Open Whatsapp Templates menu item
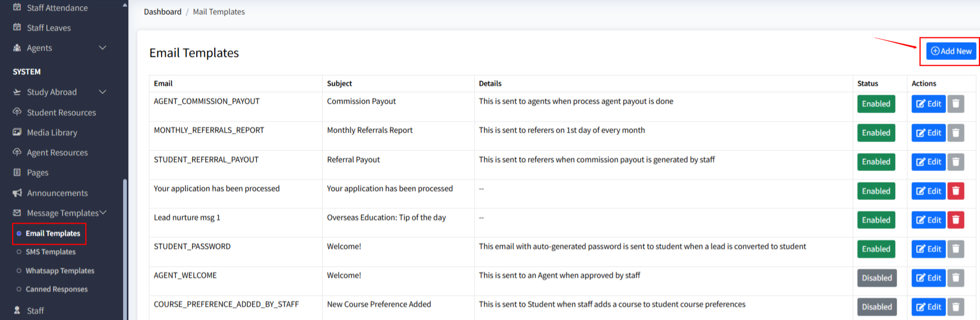This screenshot has height=320, width=980. point(60,271)
